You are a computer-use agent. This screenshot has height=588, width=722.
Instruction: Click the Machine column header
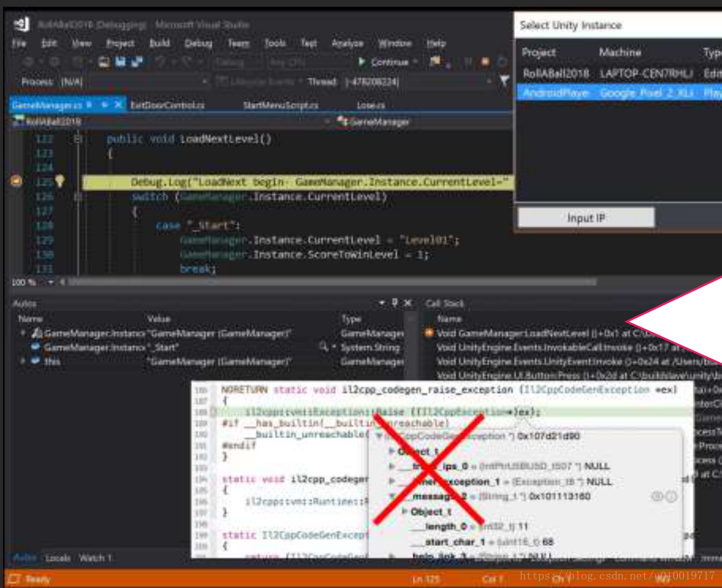620,53
